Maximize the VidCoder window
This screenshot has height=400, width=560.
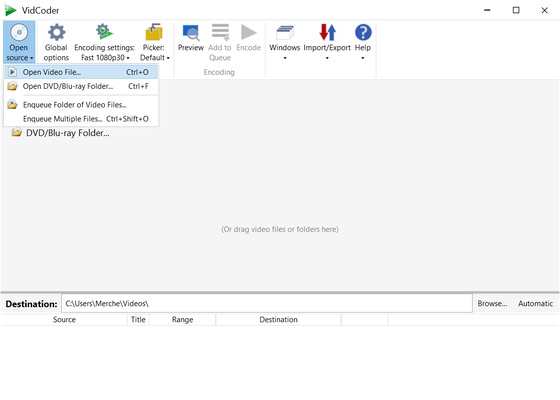coord(516,10)
